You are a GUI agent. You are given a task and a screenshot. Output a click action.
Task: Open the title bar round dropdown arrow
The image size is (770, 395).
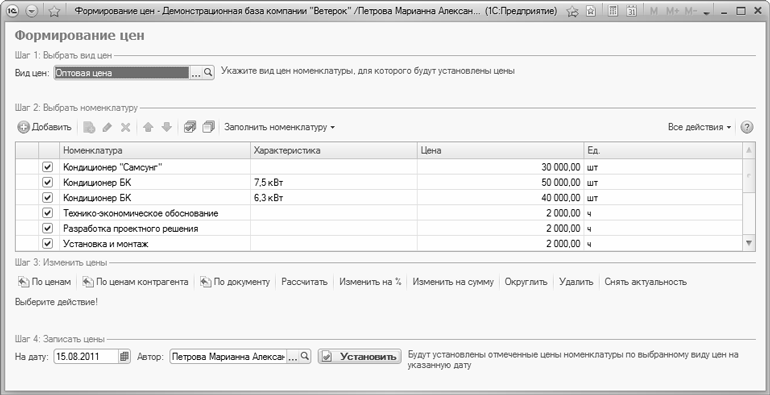click(31, 11)
